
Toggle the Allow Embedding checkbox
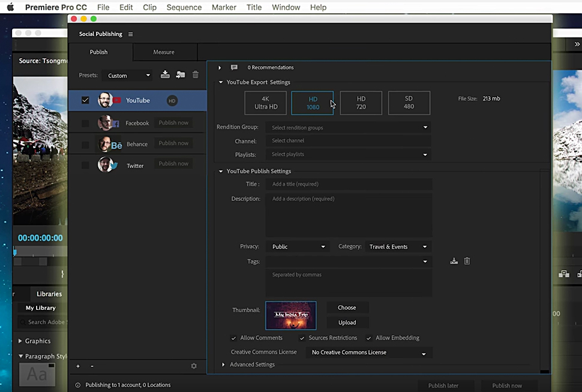368,338
